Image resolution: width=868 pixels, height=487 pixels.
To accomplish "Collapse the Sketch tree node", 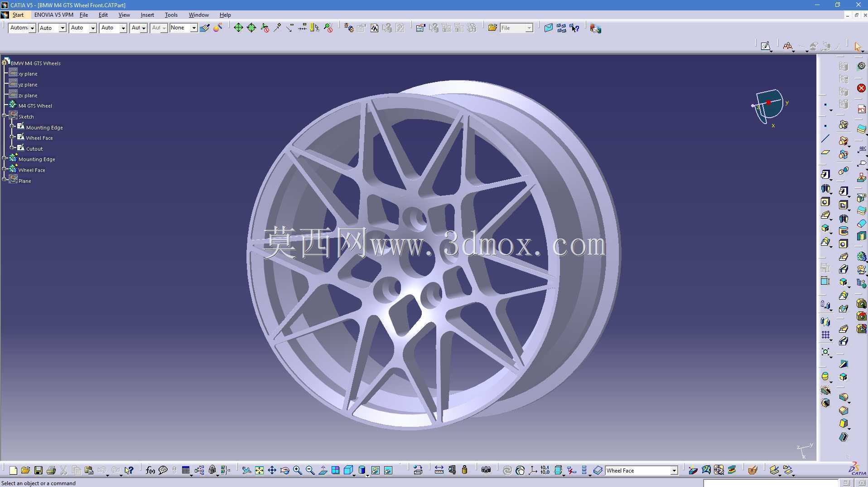I will (5, 115).
